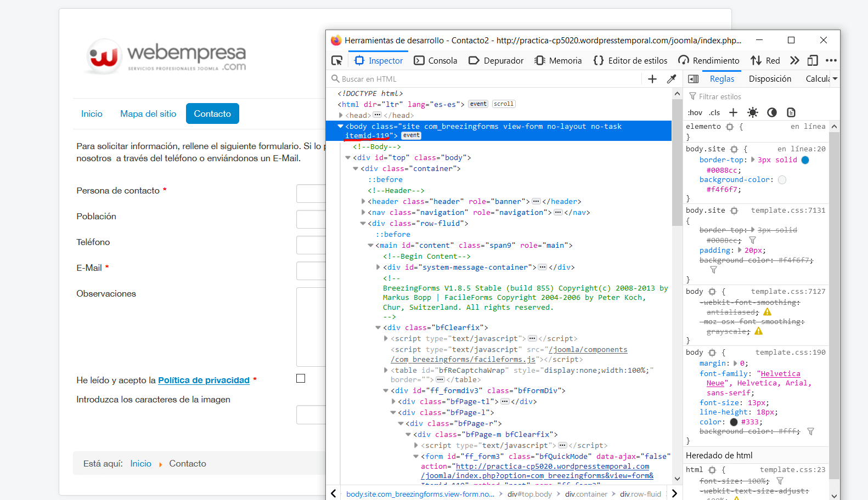
Task: Select div.container in the breadcrumb bar
Action: point(586,494)
